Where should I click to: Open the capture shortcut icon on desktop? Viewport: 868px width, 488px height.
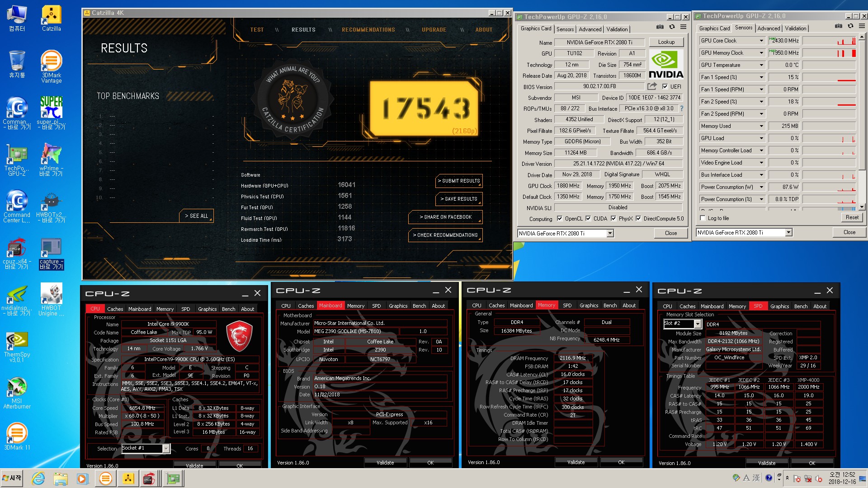51,253
